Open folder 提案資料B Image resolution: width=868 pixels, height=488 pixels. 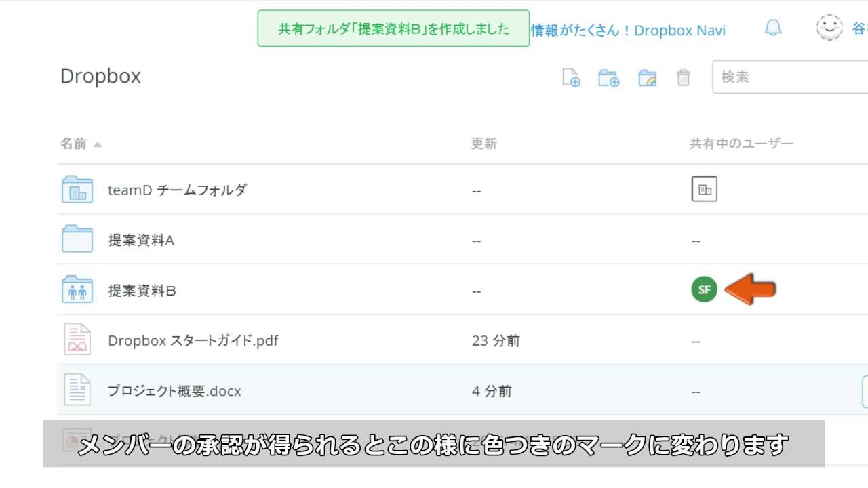[x=142, y=291]
